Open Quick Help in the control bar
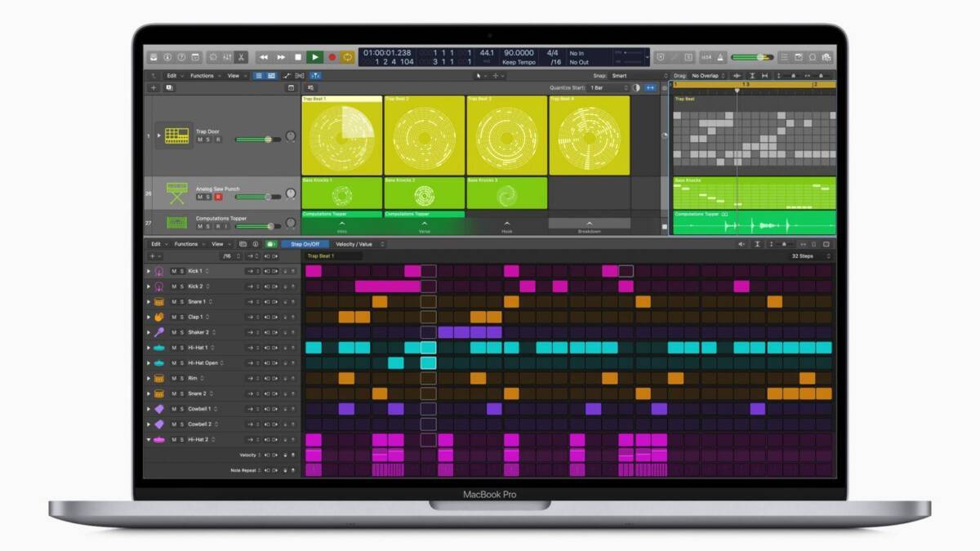 pyautogui.click(x=181, y=57)
